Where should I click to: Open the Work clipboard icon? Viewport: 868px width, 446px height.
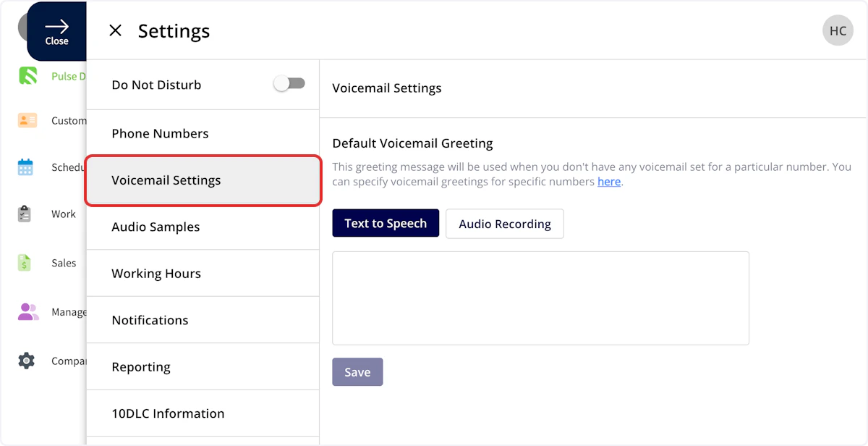pos(25,214)
